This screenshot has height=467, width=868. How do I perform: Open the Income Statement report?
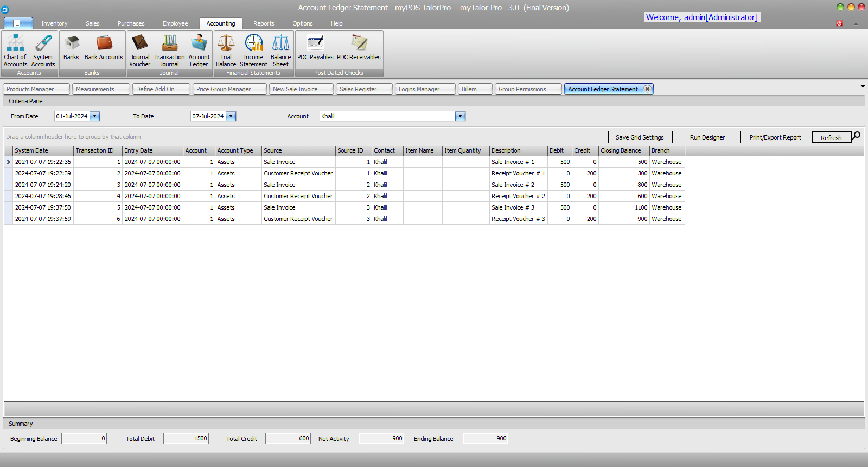253,49
